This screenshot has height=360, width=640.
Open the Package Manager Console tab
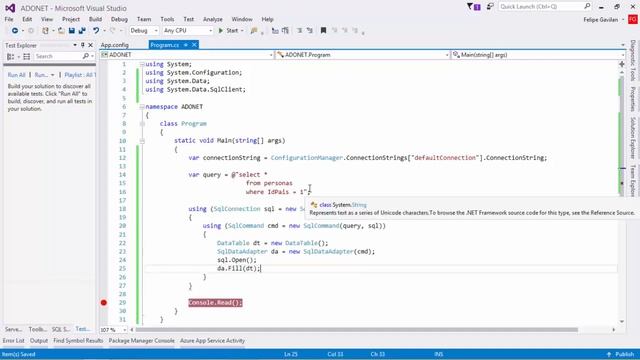[x=142, y=340]
